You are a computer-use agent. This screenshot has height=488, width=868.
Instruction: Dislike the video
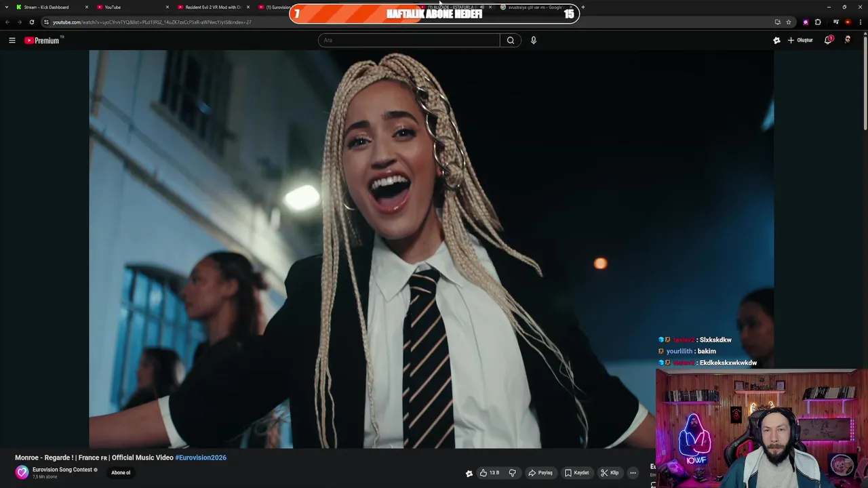point(513,473)
